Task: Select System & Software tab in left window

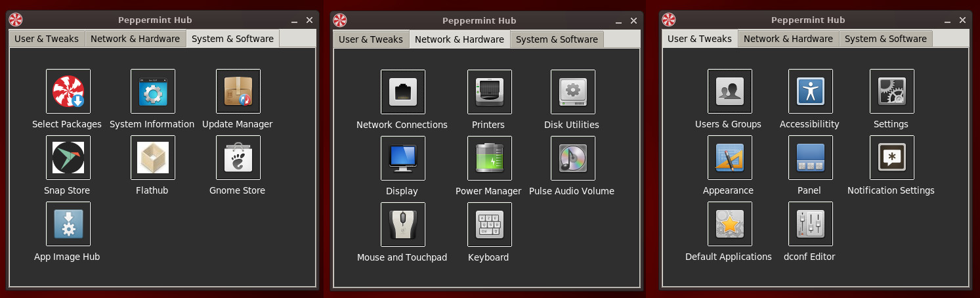Action: pyautogui.click(x=233, y=39)
